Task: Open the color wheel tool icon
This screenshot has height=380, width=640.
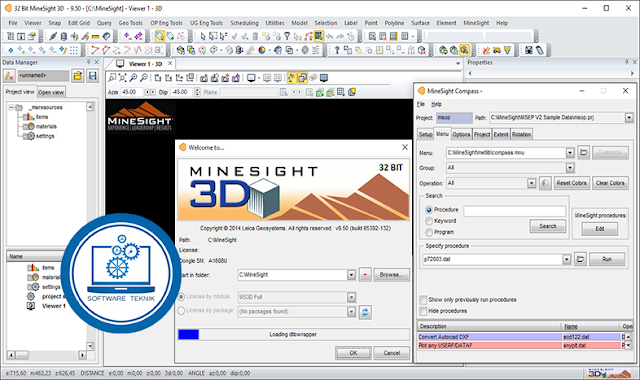Action: [x=262, y=50]
